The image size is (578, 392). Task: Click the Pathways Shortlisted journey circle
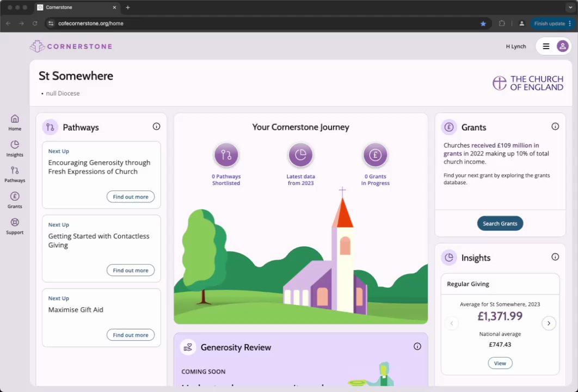point(226,155)
